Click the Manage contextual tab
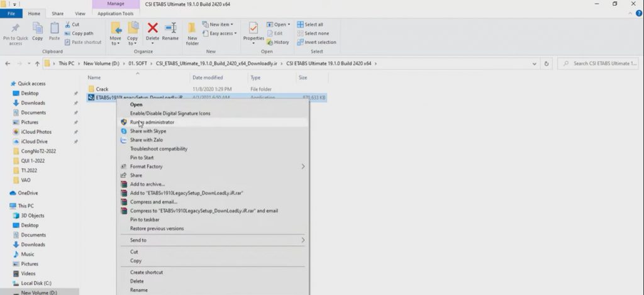Screen dimensions: 644x295 coord(116,4)
